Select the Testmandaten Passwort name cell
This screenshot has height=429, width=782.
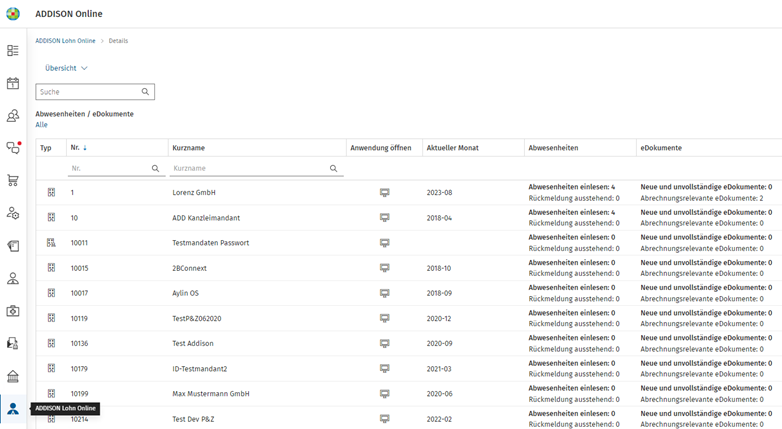coord(210,243)
